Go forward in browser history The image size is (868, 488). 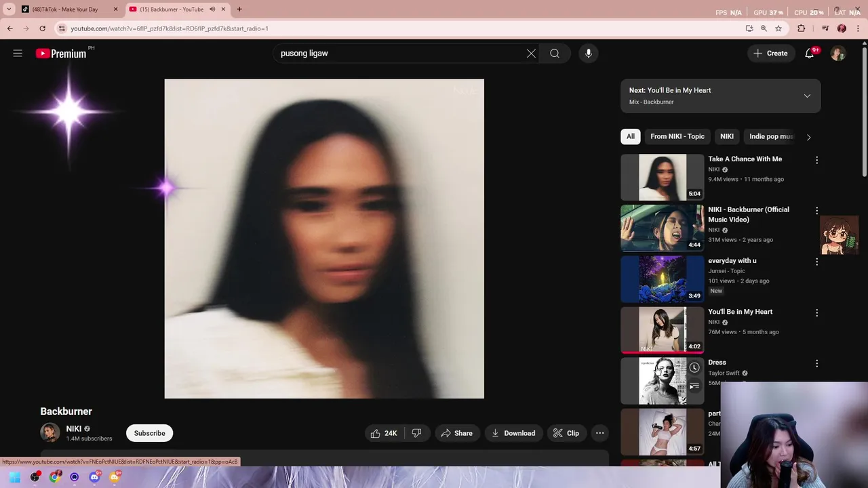tap(26, 28)
